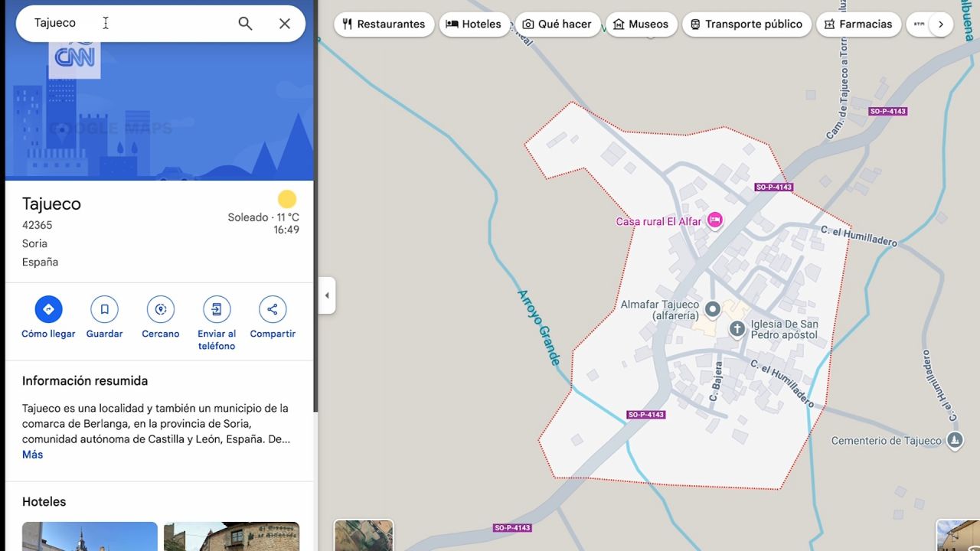Click the Iglesia De San Pedro apóstol label
Screen dimensions: 980x551
click(785, 329)
